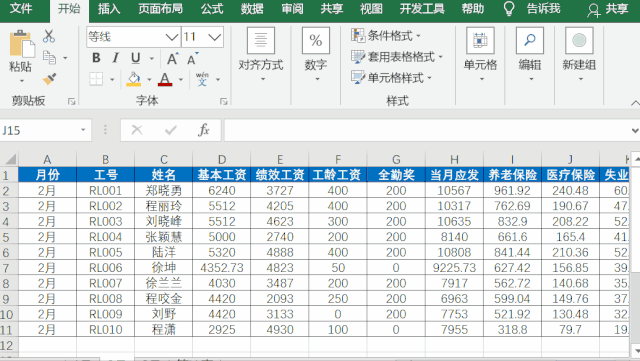
Task: Click the Share person icon
Action: coord(593,10)
